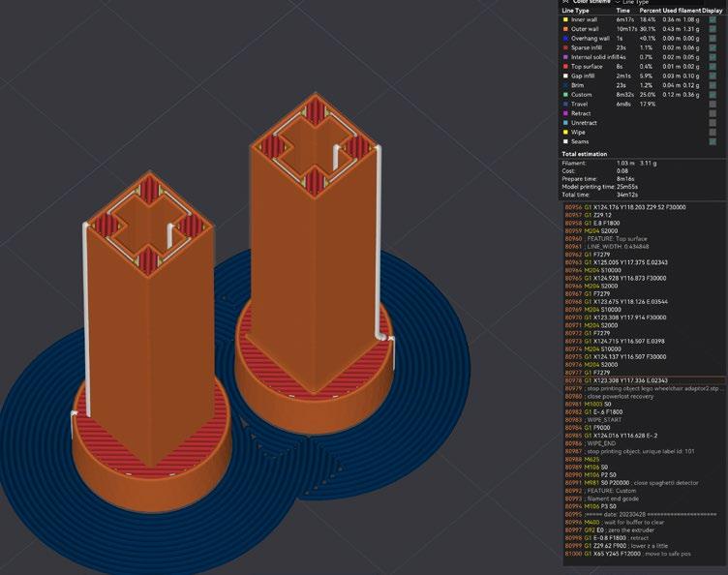The height and width of the screenshot is (575, 728).
Task: Enable Retract display checkbox
Action: pyautogui.click(x=713, y=113)
